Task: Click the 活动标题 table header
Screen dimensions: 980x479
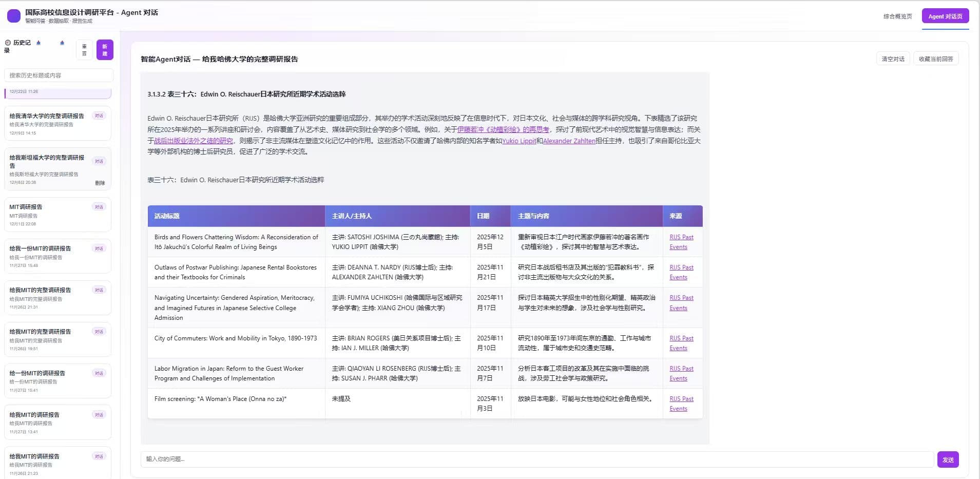Action: point(236,216)
